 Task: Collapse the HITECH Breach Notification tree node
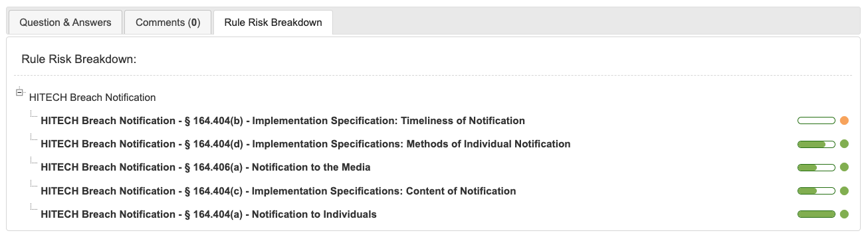[x=19, y=92]
